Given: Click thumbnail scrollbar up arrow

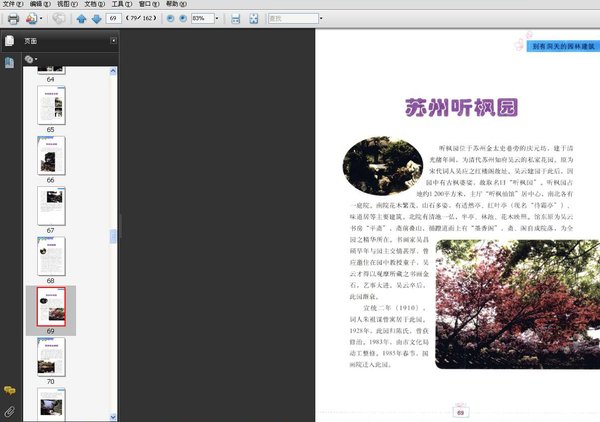Looking at the screenshot, I should (113, 71).
